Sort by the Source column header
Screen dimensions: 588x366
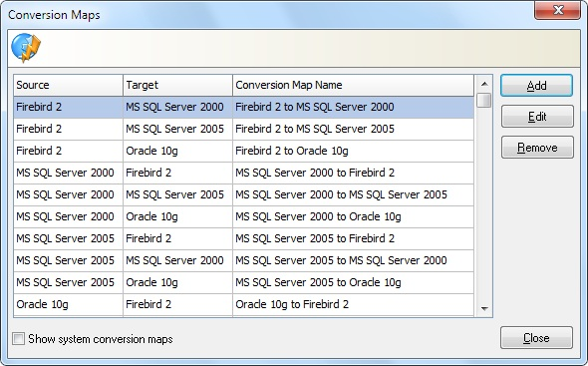(68, 85)
